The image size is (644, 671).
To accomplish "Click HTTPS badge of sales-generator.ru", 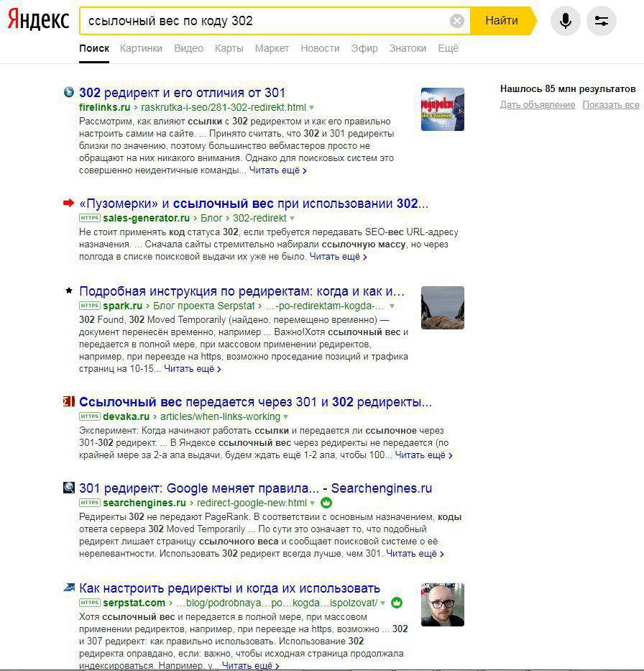I will [90, 218].
